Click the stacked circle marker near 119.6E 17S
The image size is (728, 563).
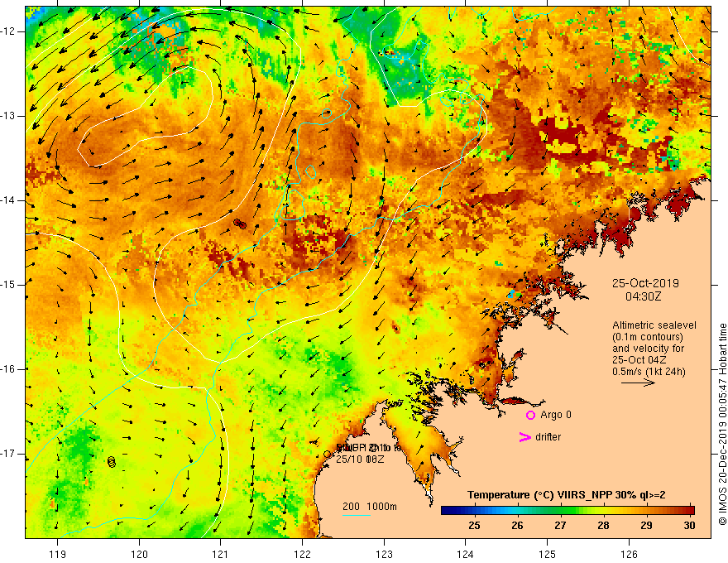coord(112,461)
